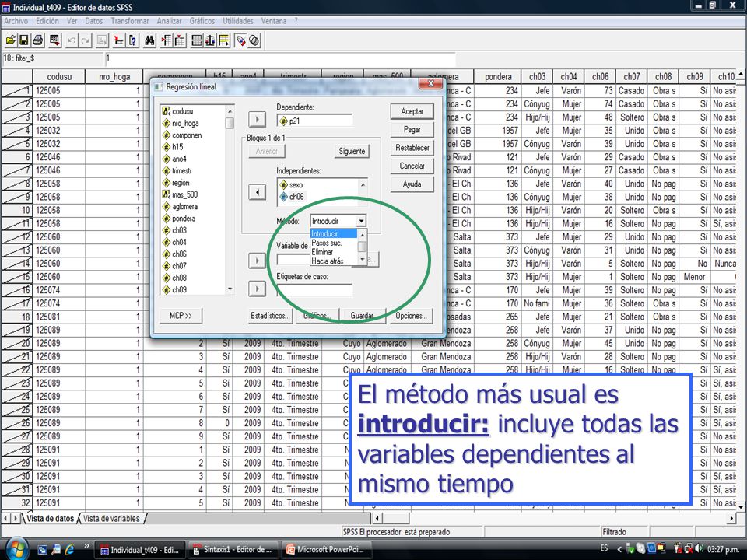Expand the dialog with MCP >> button
This screenshot has width=747, height=560.
181,315
